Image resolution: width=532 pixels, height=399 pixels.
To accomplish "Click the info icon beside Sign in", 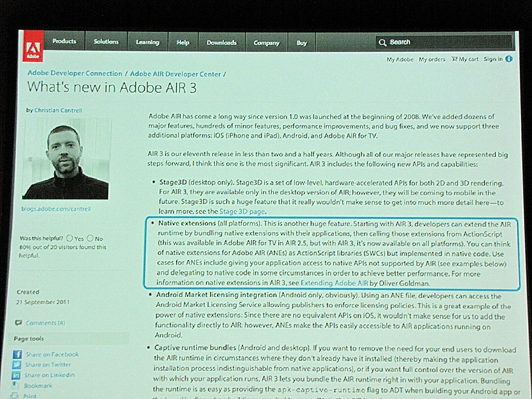I will [x=509, y=59].
